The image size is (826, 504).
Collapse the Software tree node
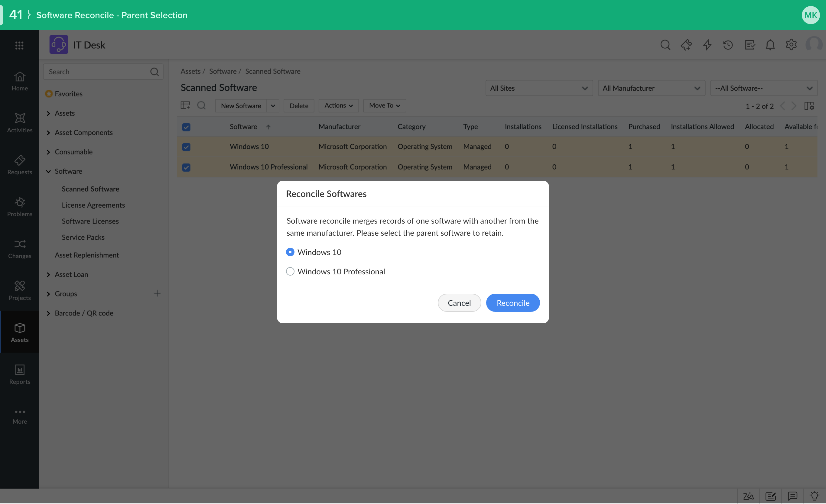[x=48, y=172]
